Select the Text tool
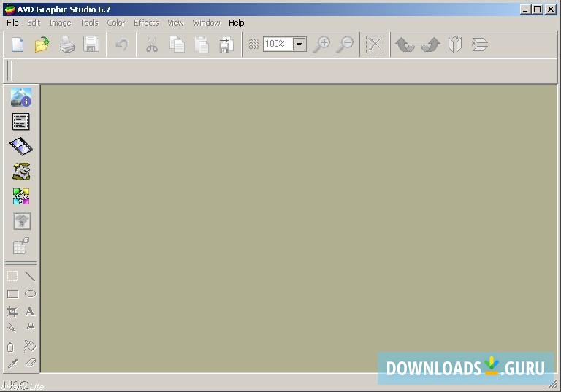The height and width of the screenshot is (392, 561). 30,311
